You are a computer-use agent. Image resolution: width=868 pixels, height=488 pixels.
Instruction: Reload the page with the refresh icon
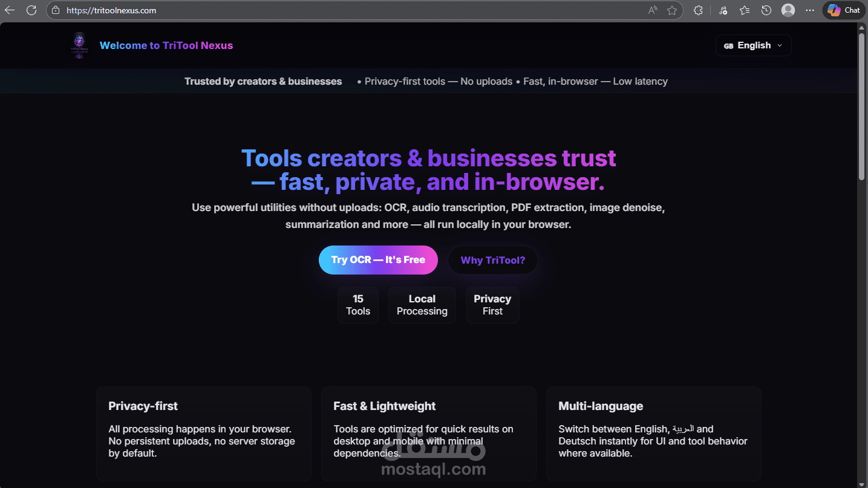pyautogui.click(x=31, y=10)
